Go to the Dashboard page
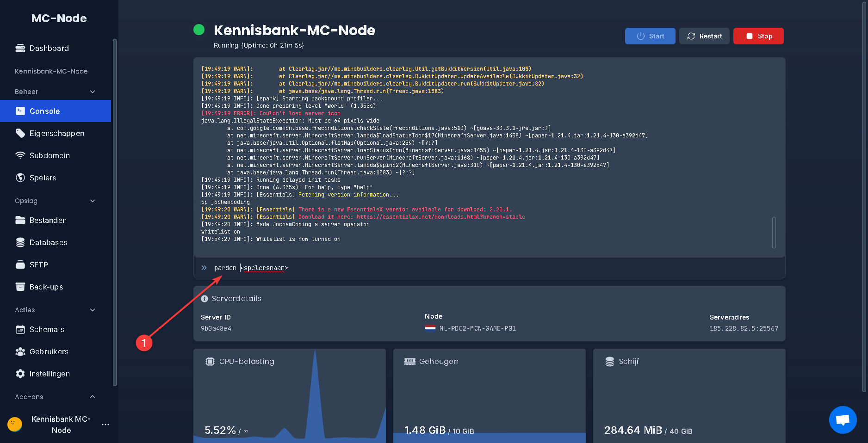868x443 pixels. [56, 48]
